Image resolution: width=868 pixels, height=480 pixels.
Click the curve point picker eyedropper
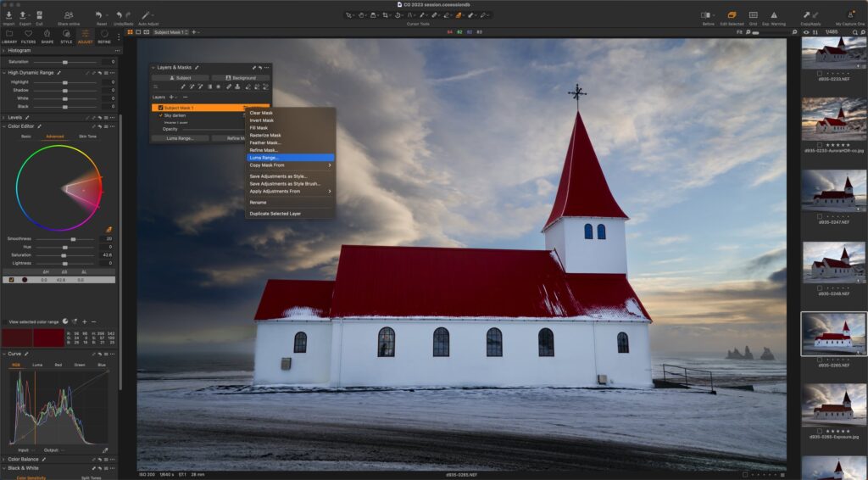pyautogui.click(x=105, y=450)
